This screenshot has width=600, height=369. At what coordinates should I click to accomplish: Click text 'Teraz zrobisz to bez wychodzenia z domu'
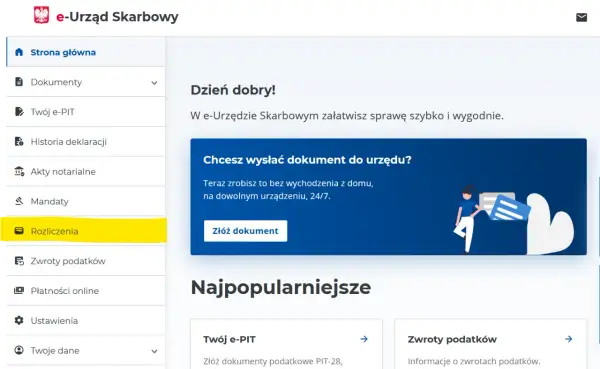287,183
